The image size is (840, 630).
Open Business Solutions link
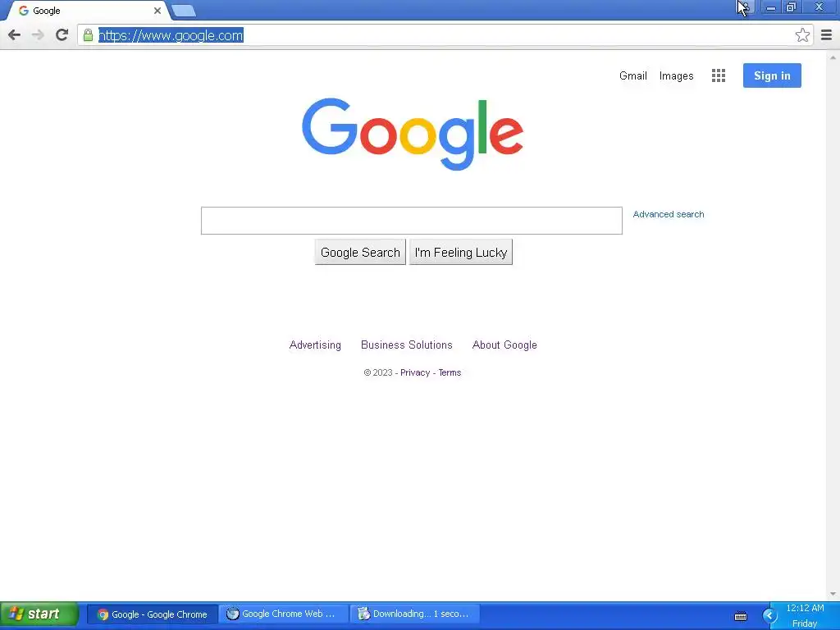pos(407,345)
